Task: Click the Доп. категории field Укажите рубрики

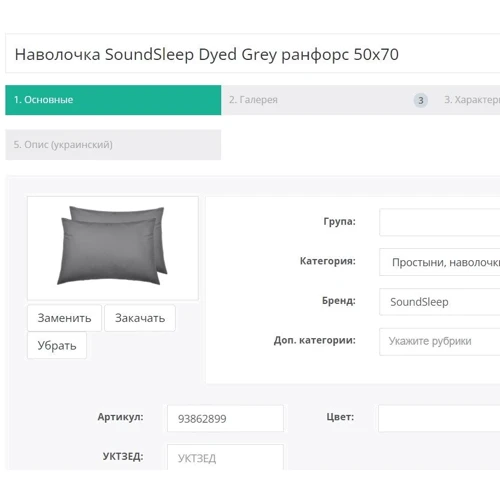Action: pos(439,342)
